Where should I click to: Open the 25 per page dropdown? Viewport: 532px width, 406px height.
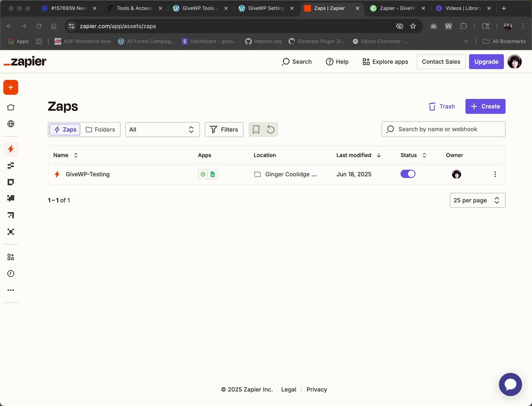coord(478,200)
